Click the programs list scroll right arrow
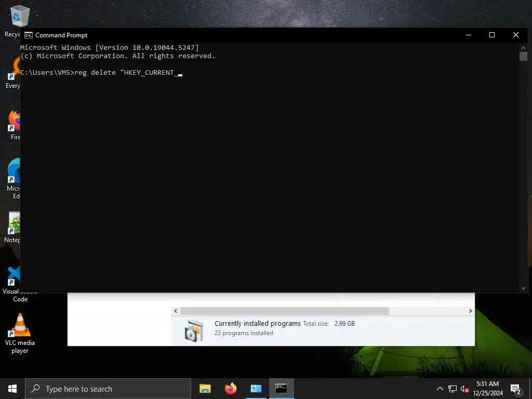 pyautogui.click(x=470, y=311)
